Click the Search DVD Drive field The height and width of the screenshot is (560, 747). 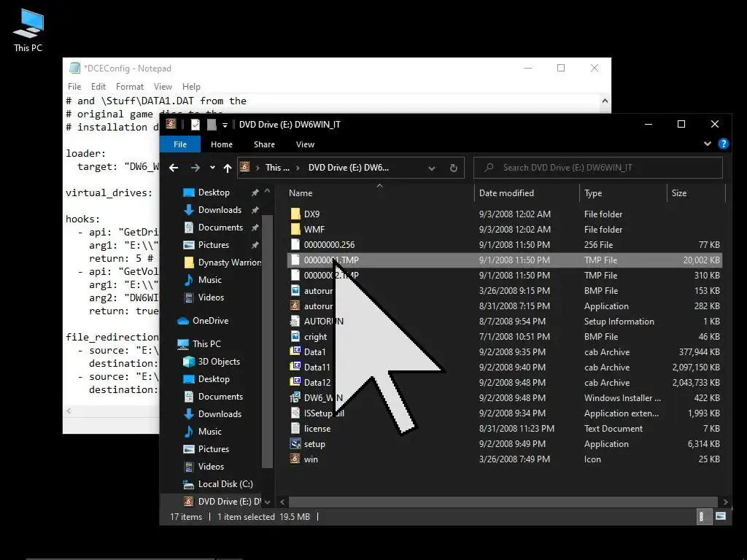pyautogui.click(x=598, y=168)
